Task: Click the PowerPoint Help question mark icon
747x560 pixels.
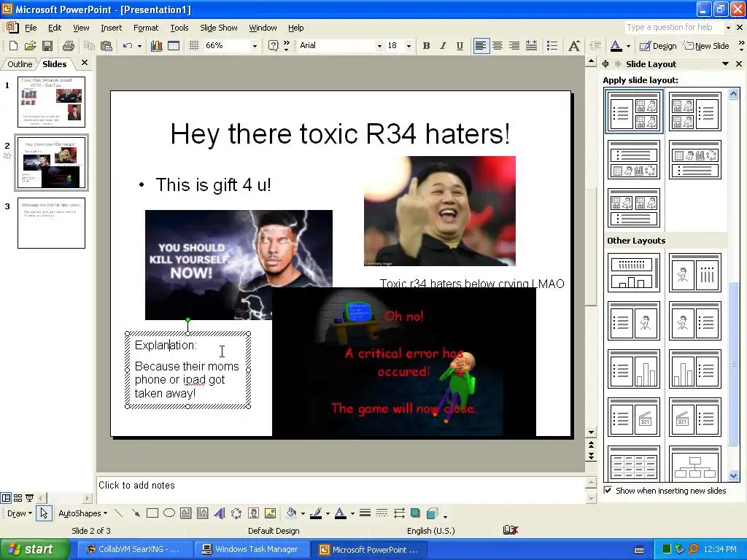Action: pyautogui.click(x=273, y=46)
